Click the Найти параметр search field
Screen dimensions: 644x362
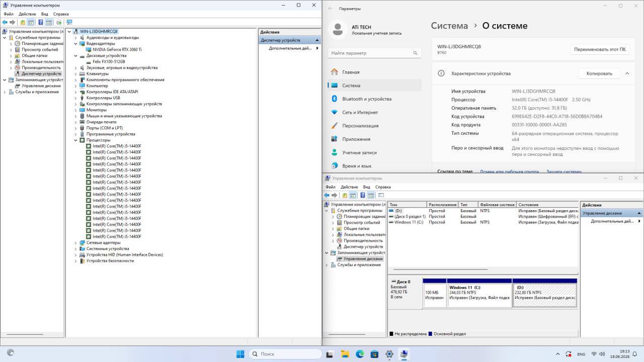375,53
